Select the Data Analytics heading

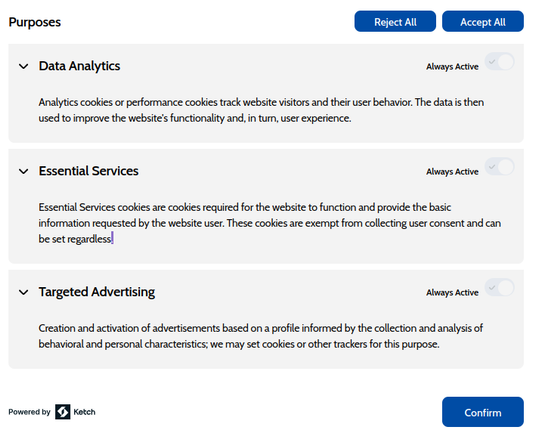tap(79, 66)
